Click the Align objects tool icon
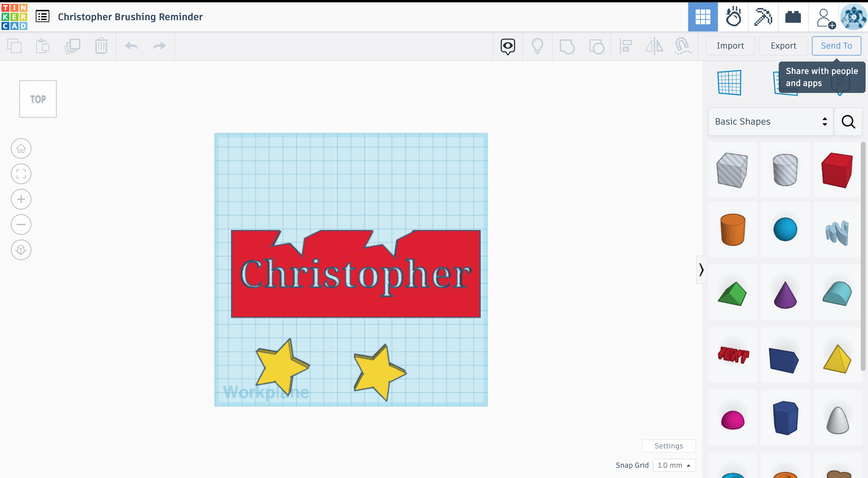This screenshot has height=478, width=868. (x=626, y=45)
